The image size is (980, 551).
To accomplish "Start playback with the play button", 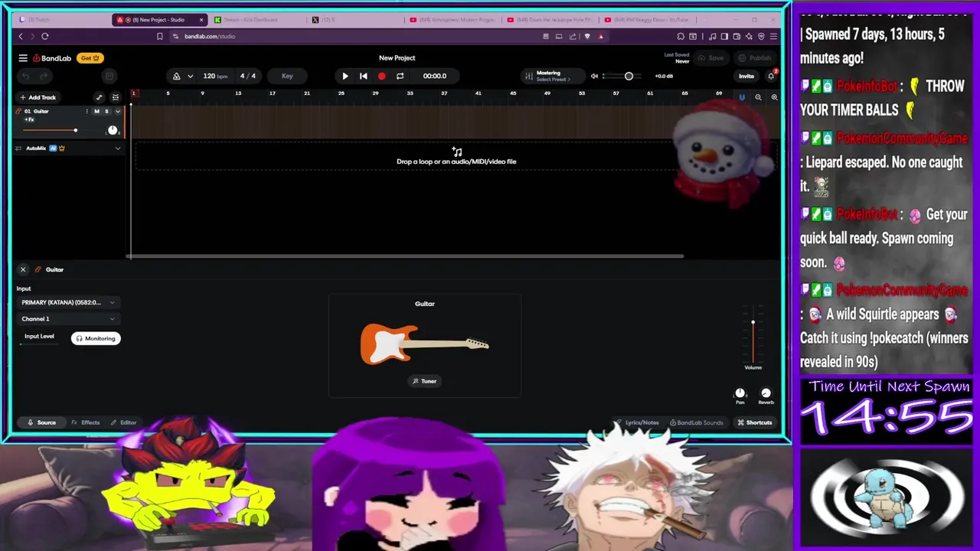I will [x=345, y=76].
